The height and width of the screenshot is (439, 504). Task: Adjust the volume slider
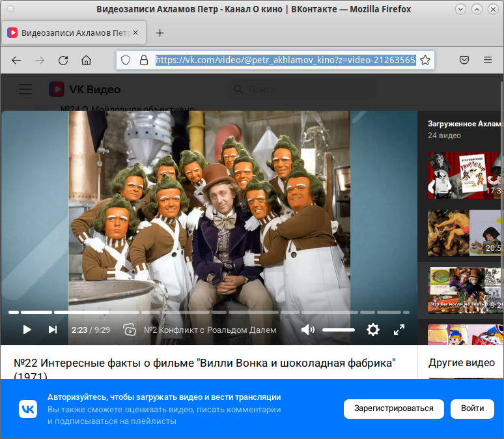point(339,330)
